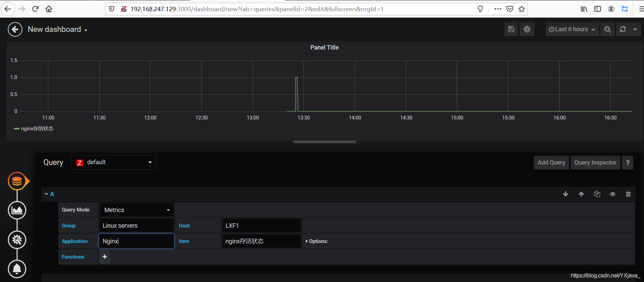The height and width of the screenshot is (282, 644).
Task: Open dashboard settings gear
Action: tap(527, 29)
